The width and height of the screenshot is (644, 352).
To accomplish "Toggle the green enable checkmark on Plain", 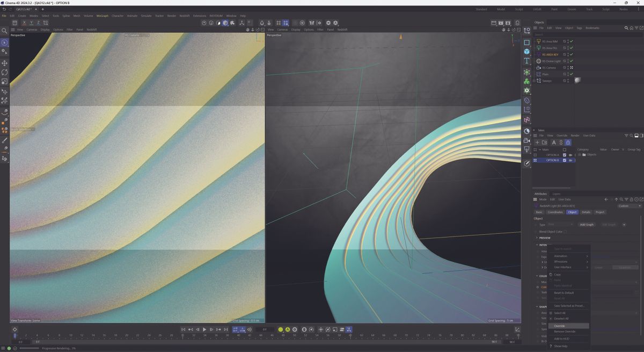I will point(572,74).
